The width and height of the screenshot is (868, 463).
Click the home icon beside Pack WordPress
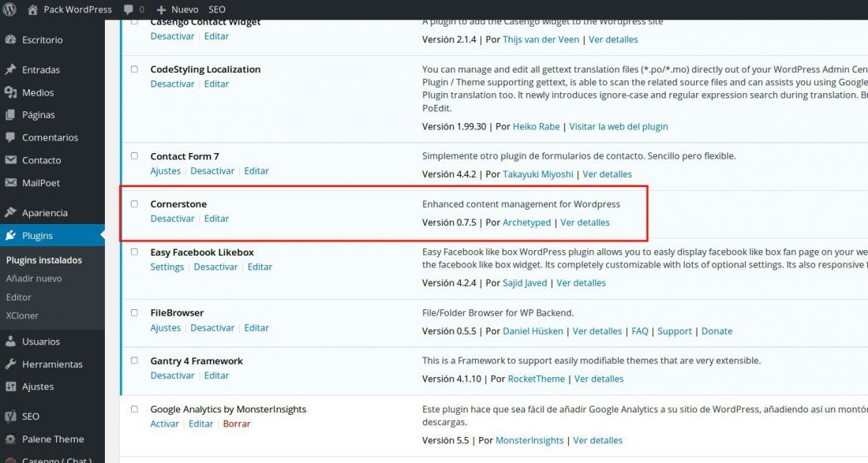pos(32,9)
